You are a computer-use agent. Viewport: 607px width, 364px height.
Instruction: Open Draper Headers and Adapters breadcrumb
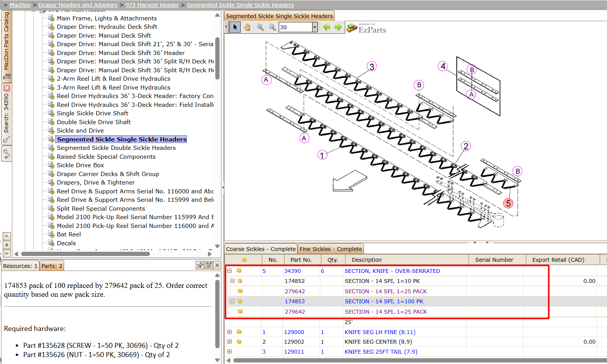78,5
